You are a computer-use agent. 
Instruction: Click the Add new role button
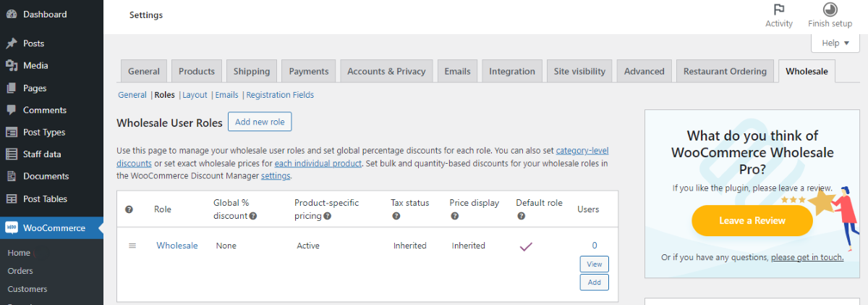click(260, 122)
